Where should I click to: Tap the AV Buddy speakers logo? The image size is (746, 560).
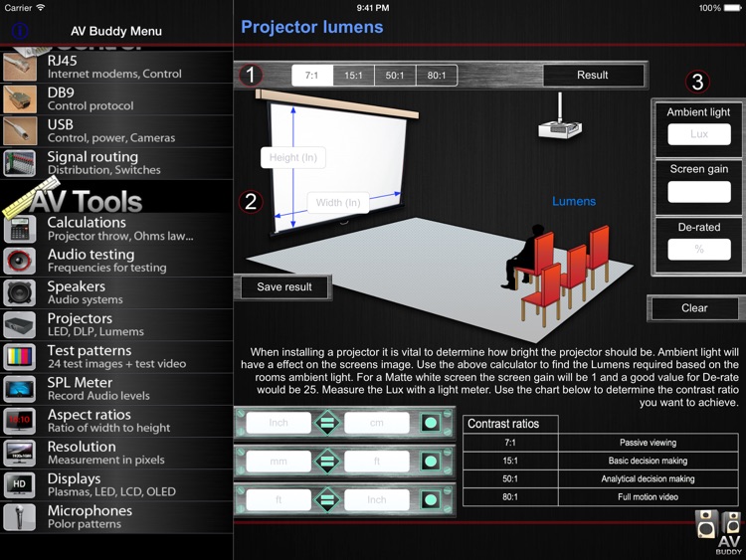[x=719, y=532]
